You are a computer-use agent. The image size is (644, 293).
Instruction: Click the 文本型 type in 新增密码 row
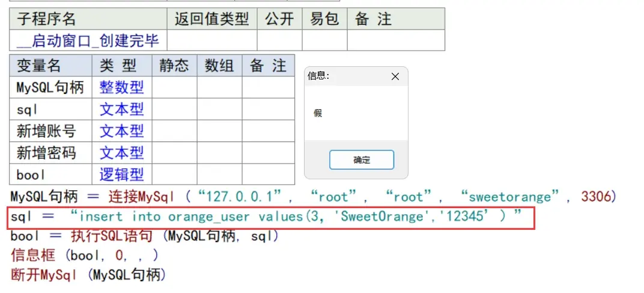click(121, 153)
